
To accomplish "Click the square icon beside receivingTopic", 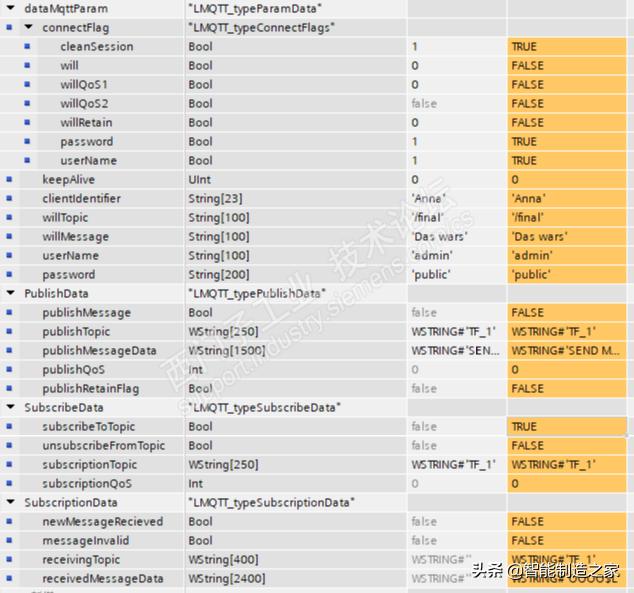I will click(9, 559).
